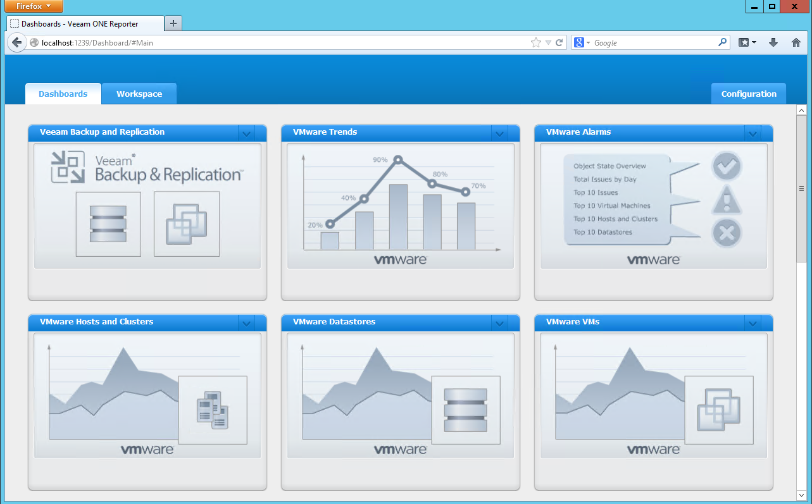This screenshot has width=812, height=504.
Task: Open the VMware Alarms dashboard thumbnail
Action: pos(654,206)
